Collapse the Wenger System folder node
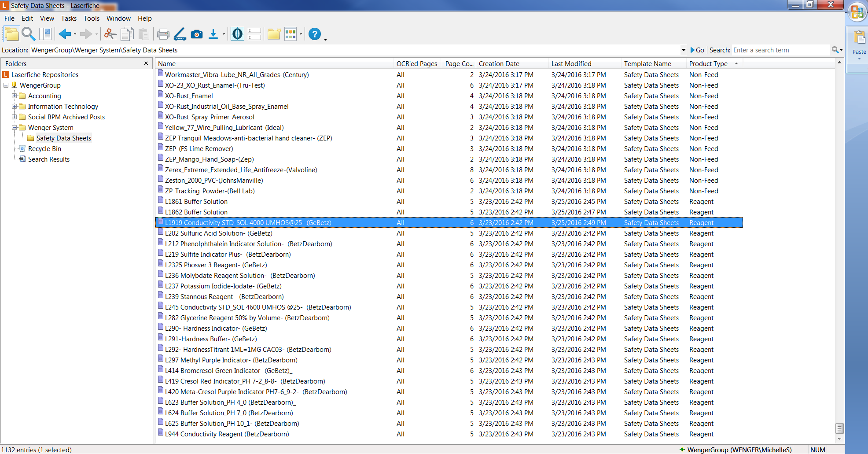The image size is (868, 454). pyautogui.click(x=14, y=128)
